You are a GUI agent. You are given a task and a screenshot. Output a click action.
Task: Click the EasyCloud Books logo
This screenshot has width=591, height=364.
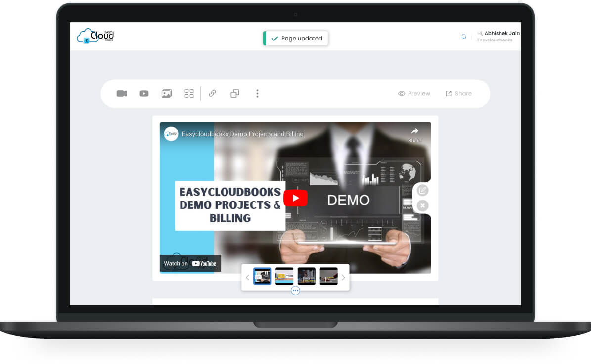click(95, 36)
